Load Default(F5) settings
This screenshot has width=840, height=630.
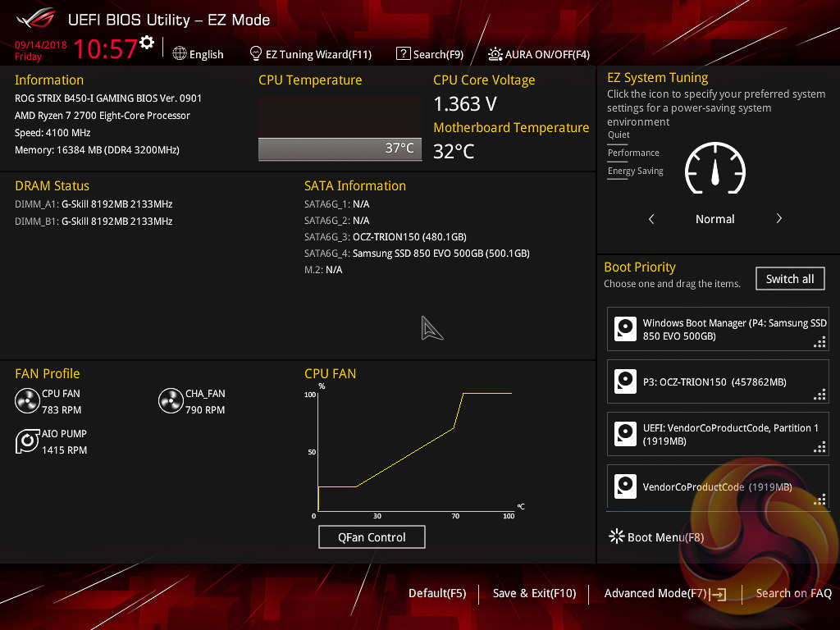[437, 593]
